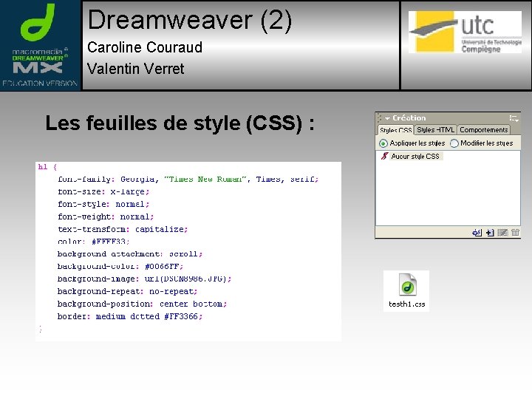Click the testh1.css file icon
This screenshot has width=532, height=399.
coord(407,284)
